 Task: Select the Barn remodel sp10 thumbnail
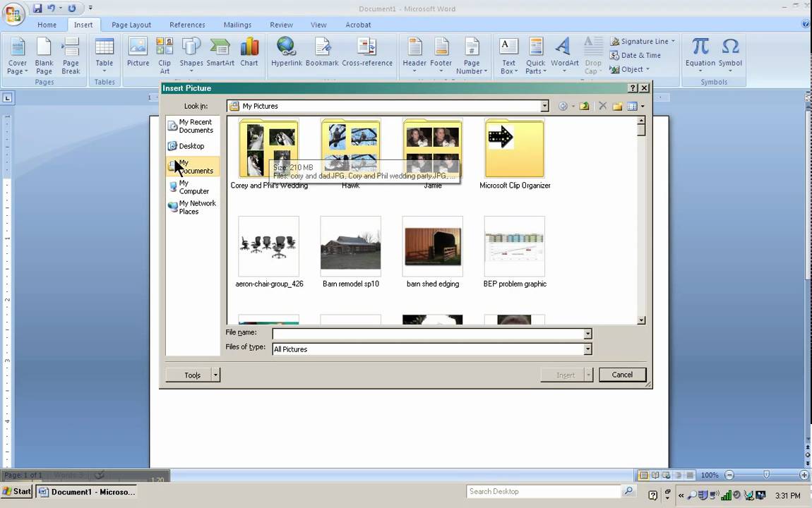coord(351,246)
